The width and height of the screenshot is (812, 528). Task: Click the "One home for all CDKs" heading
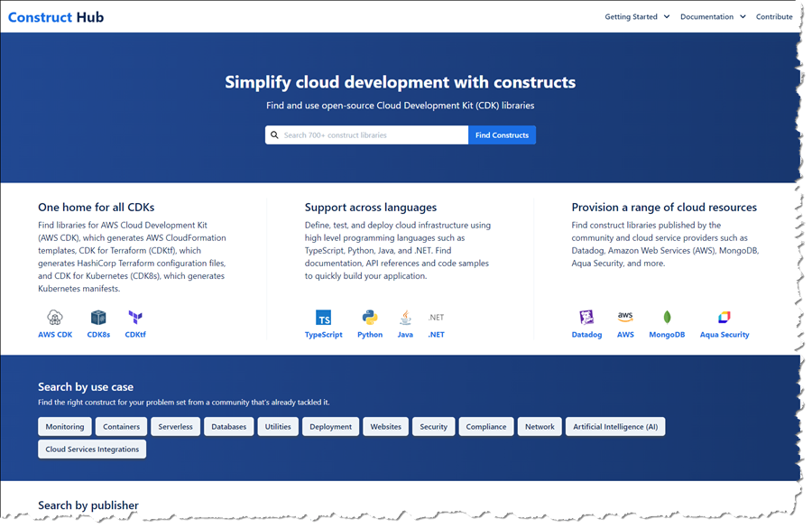click(x=97, y=208)
